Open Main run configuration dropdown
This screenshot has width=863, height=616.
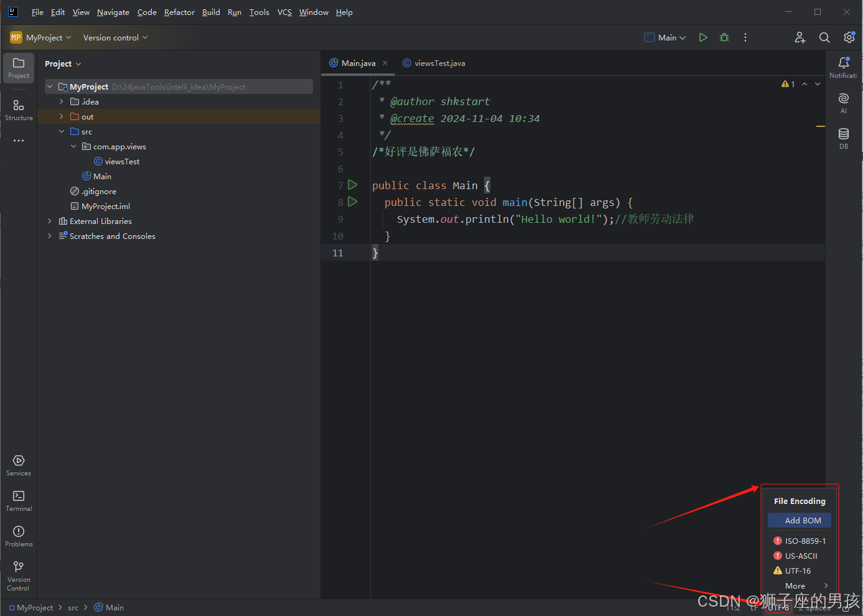665,37
